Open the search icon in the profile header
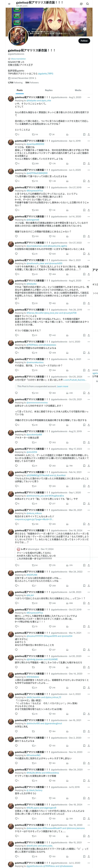The width and height of the screenshot is (98, 868). [x=88, y=4]
